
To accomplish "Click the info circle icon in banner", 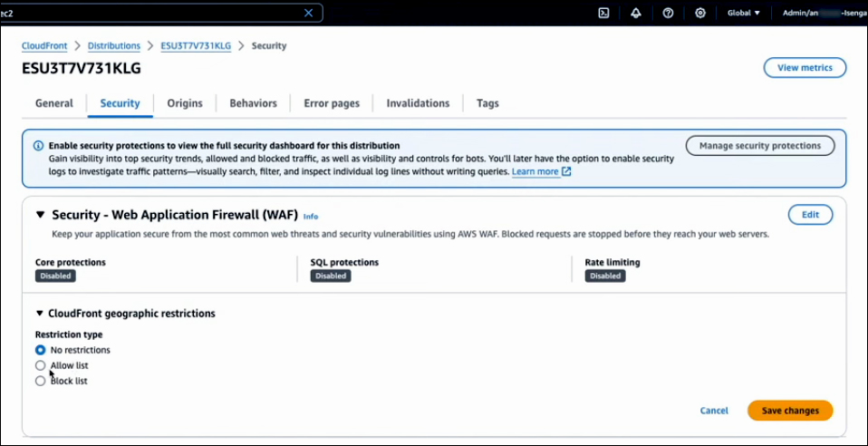I will pos(38,145).
